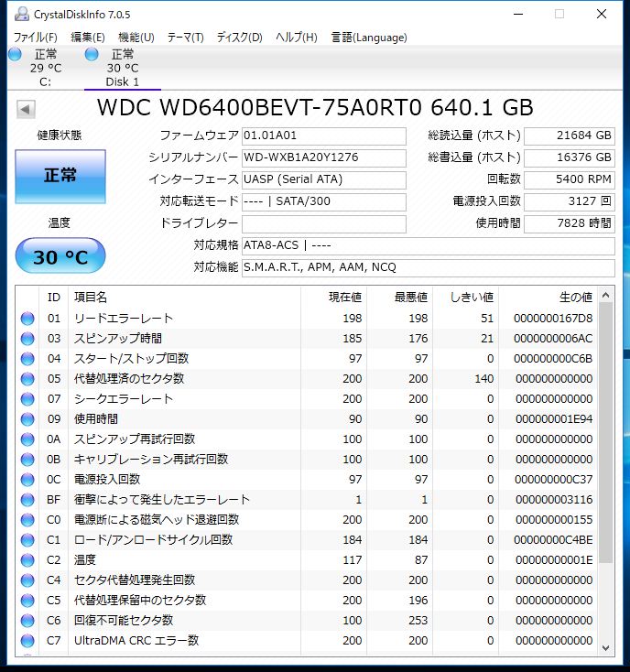Click power on hours value 7828 時間
This screenshot has height=672, width=630.
[570, 223]
